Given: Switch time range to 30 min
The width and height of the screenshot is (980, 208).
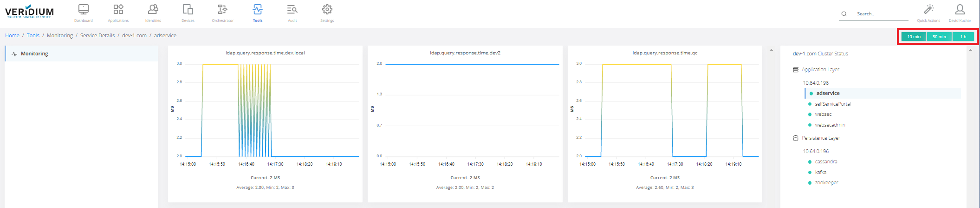Looking at the screenshot, I should pos(939,37).
